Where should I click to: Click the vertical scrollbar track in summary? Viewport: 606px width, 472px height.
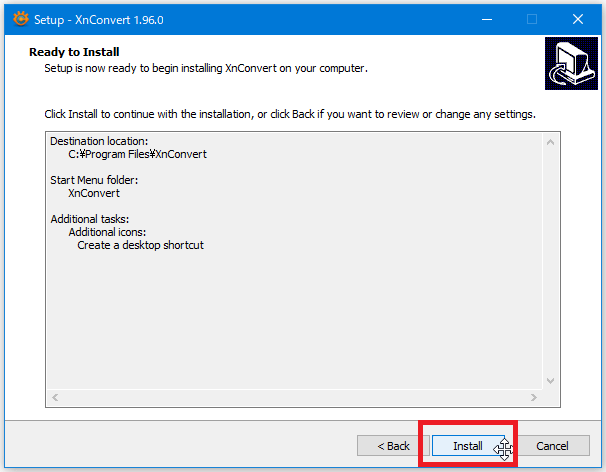[549, 262]
